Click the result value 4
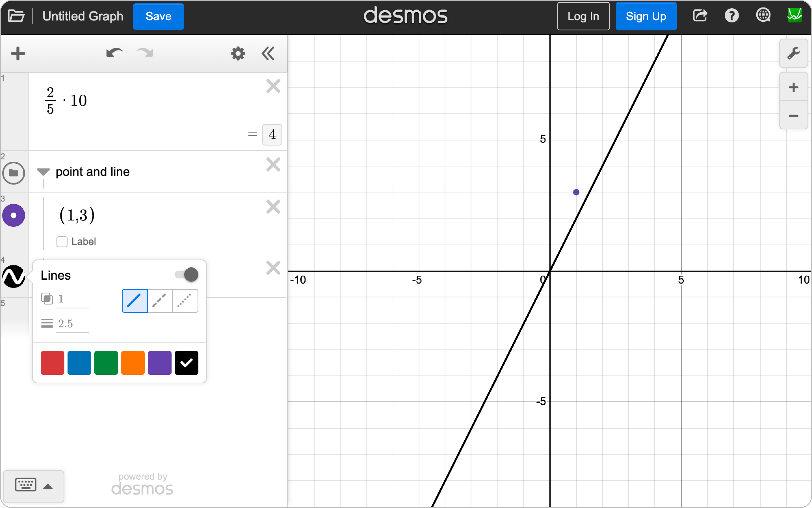 tap(272, 134)
